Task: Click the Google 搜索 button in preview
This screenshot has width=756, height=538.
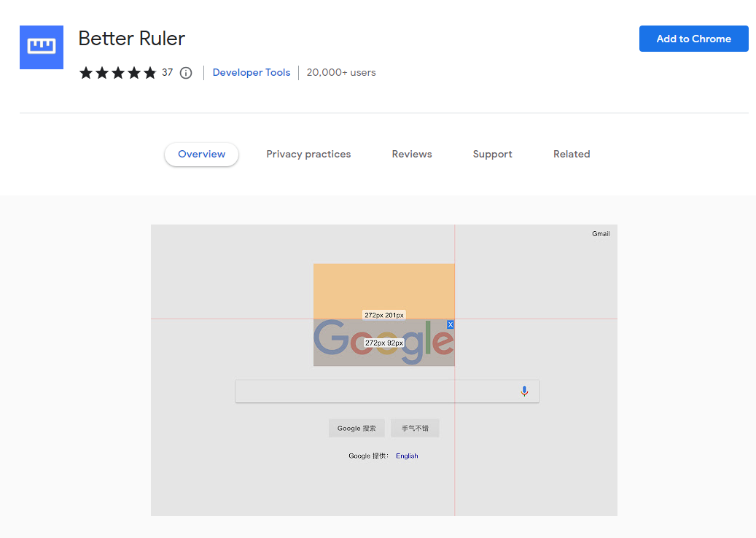Action: (356, 428)
